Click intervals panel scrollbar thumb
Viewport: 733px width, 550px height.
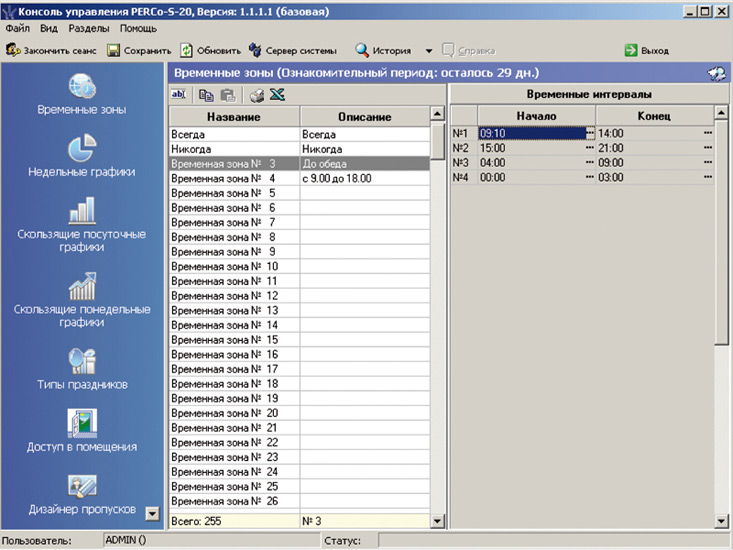coord(721,232)
